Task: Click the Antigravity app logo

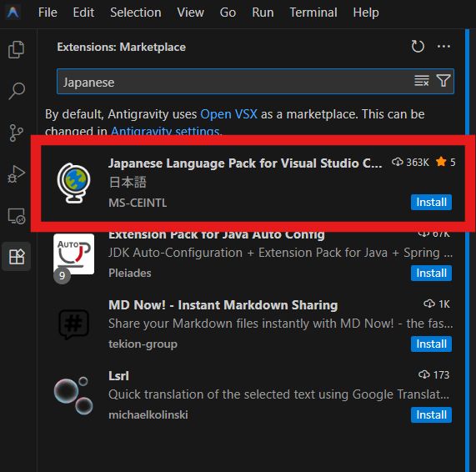Action: [13, 13]
